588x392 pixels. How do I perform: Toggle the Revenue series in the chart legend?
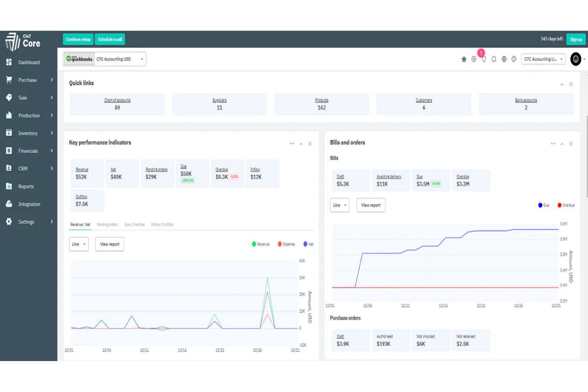[261, 244]
